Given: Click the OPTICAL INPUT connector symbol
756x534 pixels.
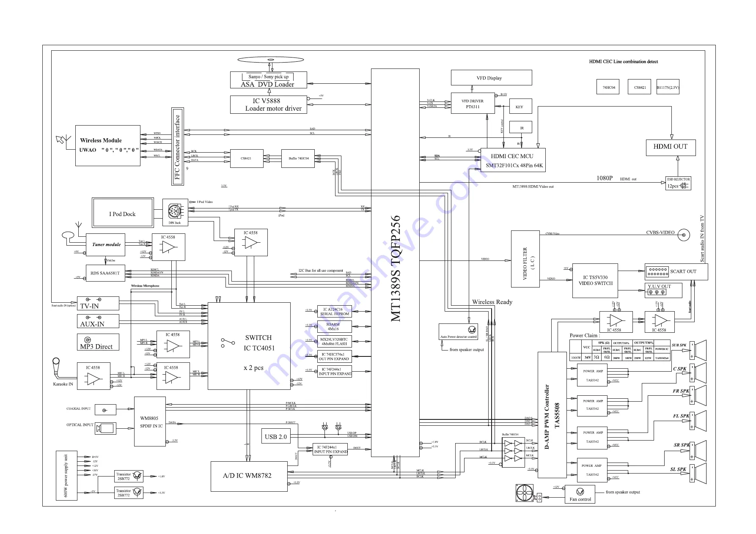Looking at the screenshot, I should pyautogui.click(x=105, y=428).
